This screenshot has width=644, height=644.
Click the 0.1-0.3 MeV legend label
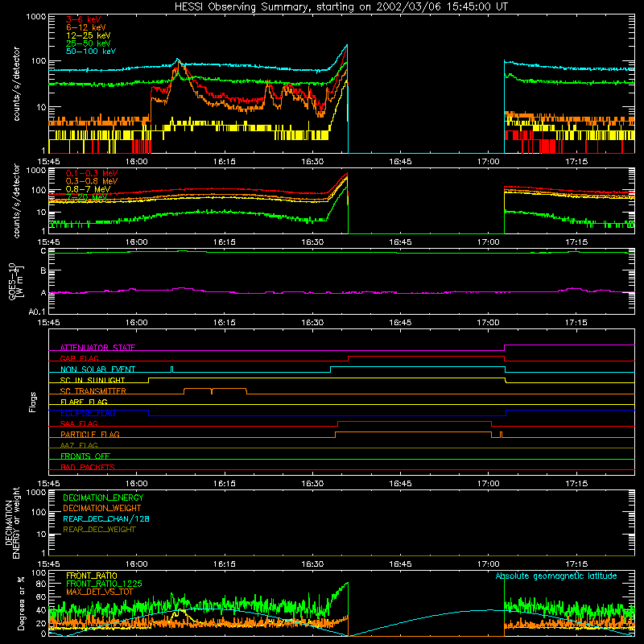point(92,173)
